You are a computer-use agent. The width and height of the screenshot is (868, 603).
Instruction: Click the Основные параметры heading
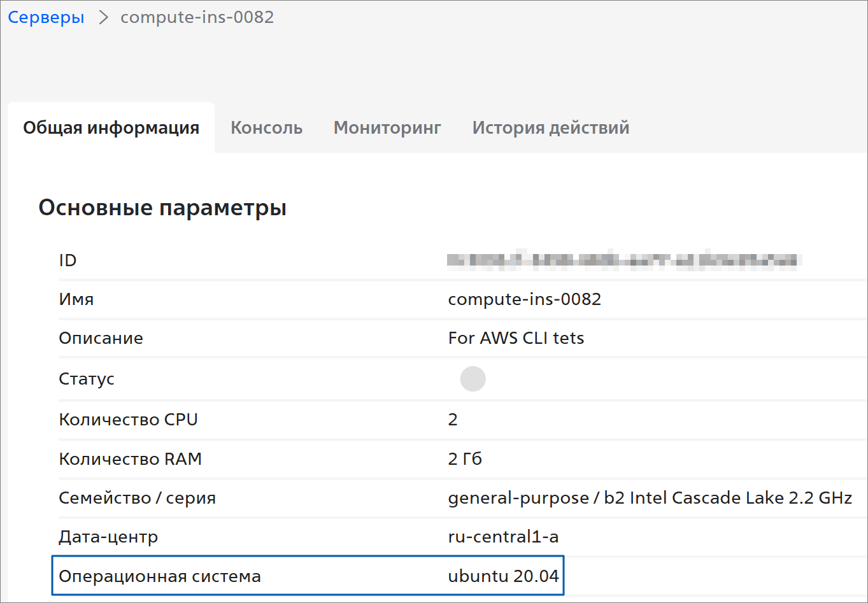click(162, 208)
